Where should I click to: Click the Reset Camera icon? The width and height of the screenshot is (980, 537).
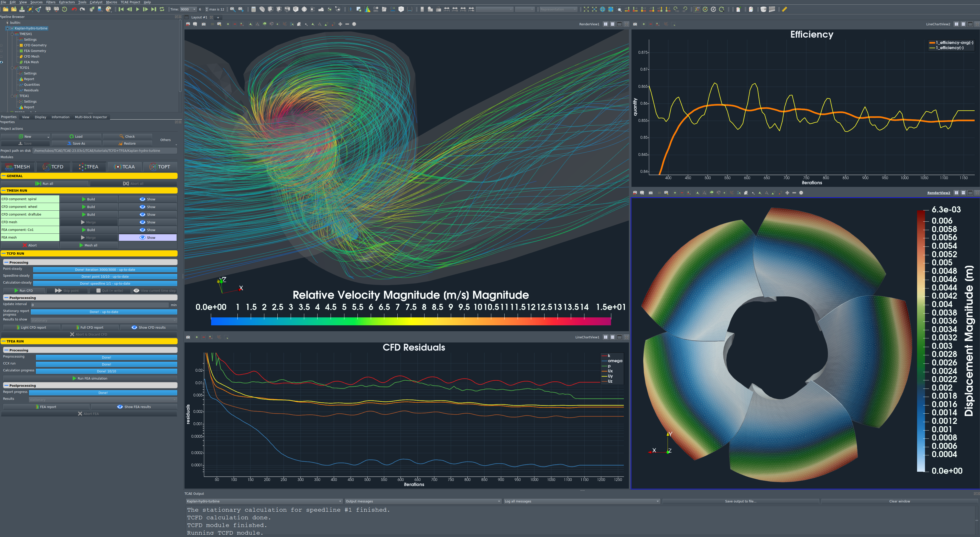(586, 9)
